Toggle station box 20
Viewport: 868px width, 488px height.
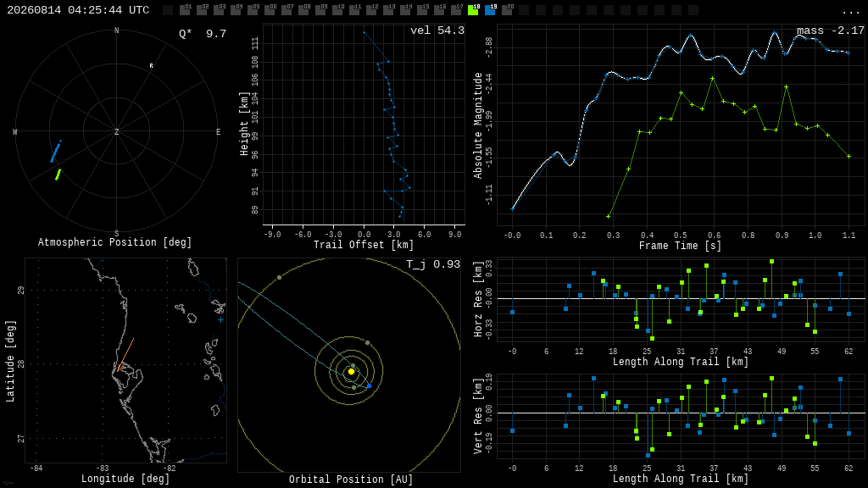click(x=507, y=10)
